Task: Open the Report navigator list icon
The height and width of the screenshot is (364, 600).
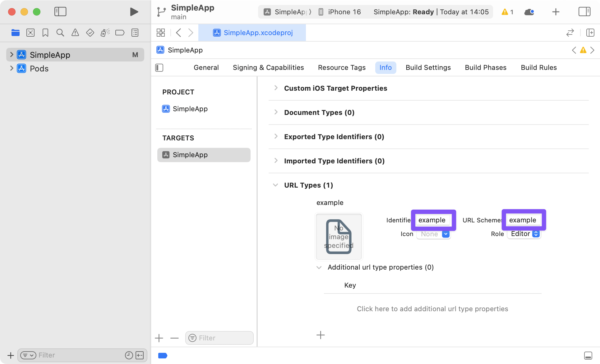Action: tap(135, 32)
